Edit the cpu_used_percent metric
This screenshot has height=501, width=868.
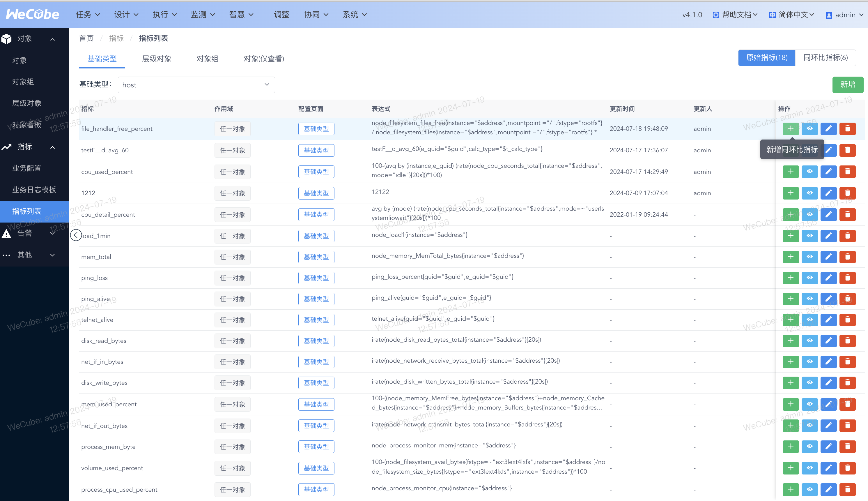(828, 171)
